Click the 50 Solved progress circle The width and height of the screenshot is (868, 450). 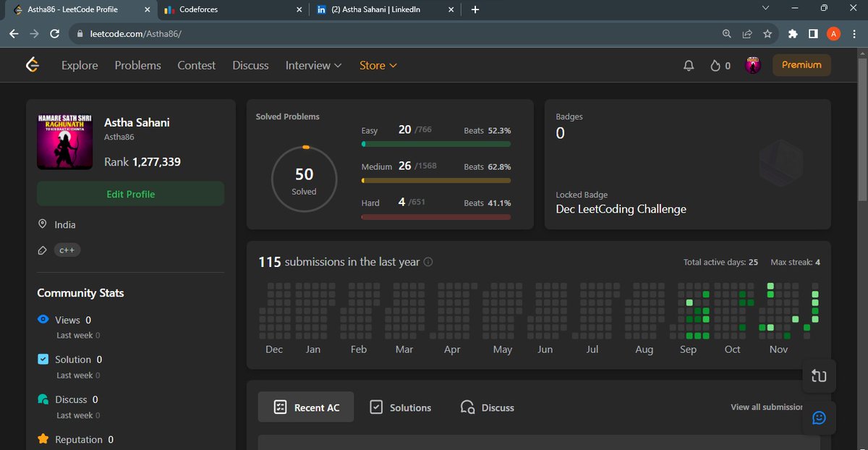304,179
